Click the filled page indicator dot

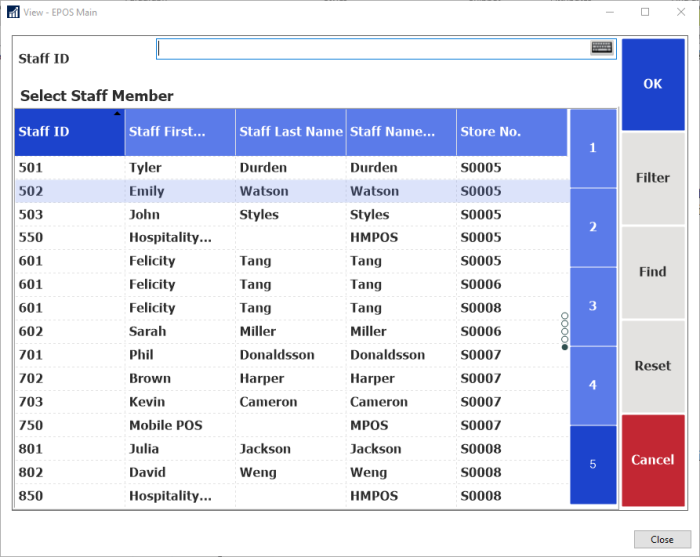(565, 347)
